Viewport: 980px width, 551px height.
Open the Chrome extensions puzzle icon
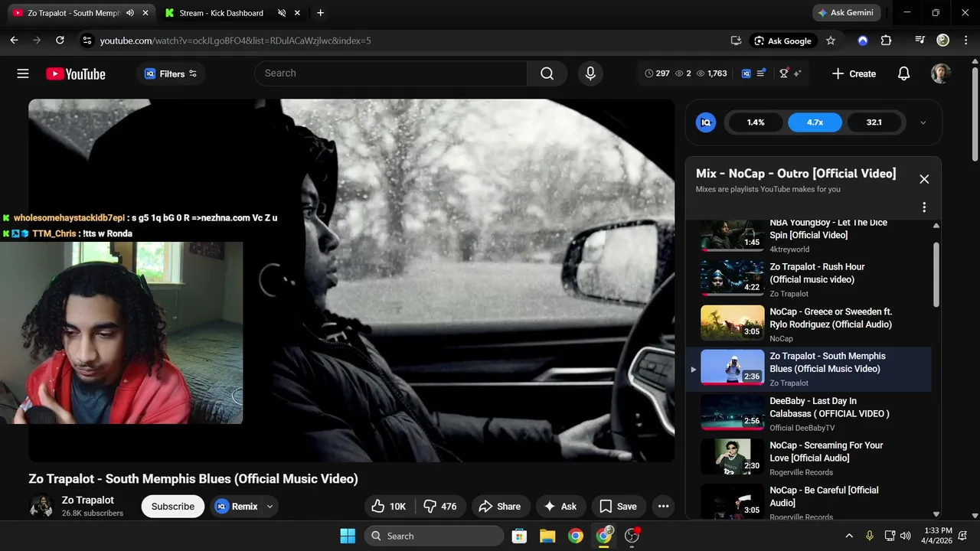[x=886, y=41]
